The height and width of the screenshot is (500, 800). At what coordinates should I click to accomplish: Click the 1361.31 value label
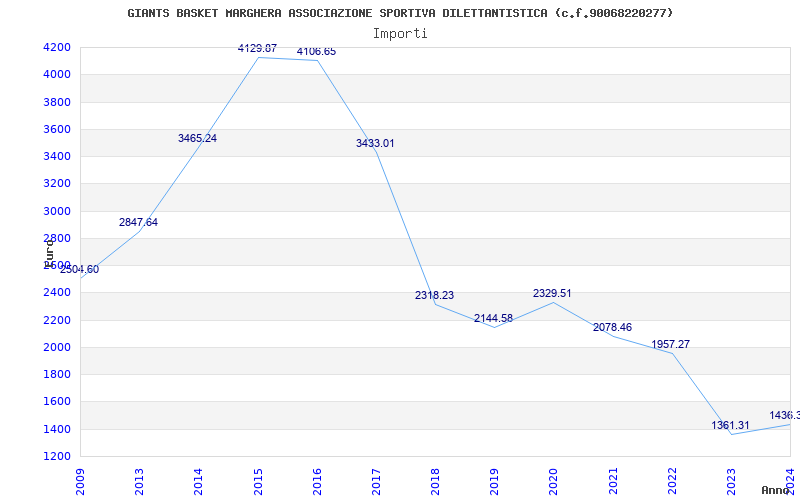[731, 426]
